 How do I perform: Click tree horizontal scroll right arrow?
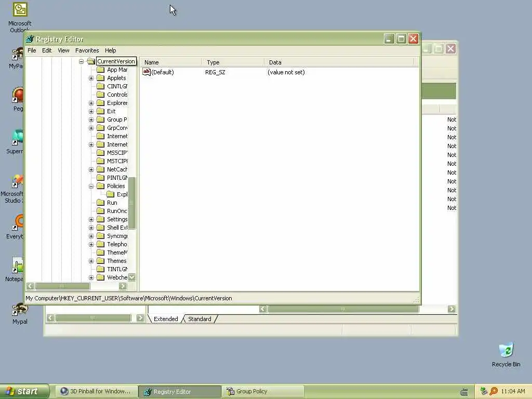(123, 286)
